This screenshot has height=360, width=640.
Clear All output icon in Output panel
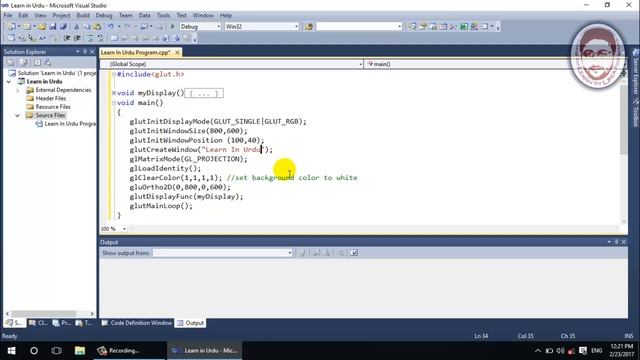(340, 253)
